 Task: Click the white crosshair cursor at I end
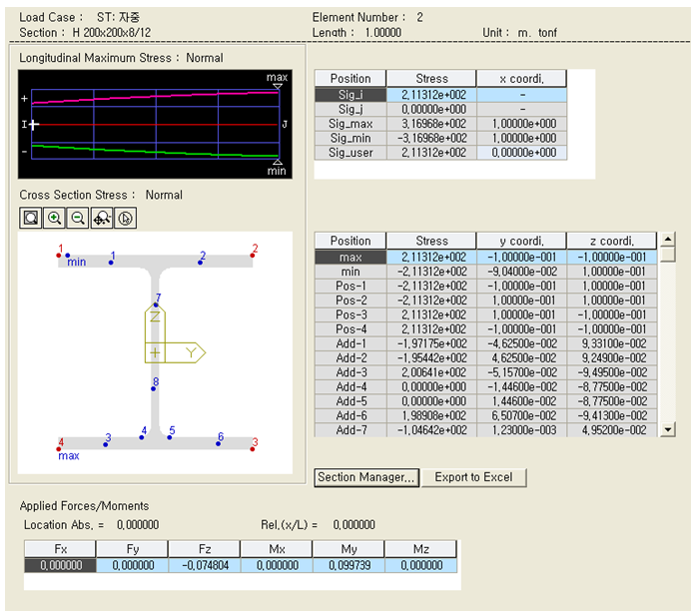34,125
